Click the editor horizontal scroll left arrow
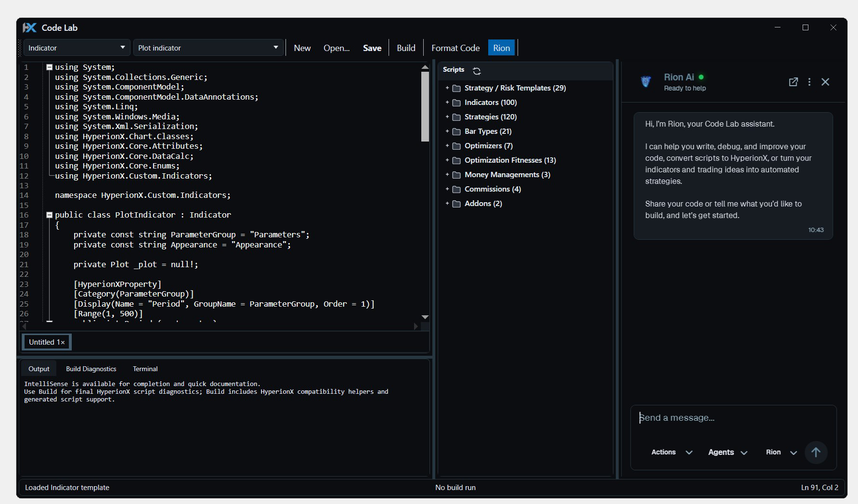This screenshot has width=858, height=504. (24, 326)
